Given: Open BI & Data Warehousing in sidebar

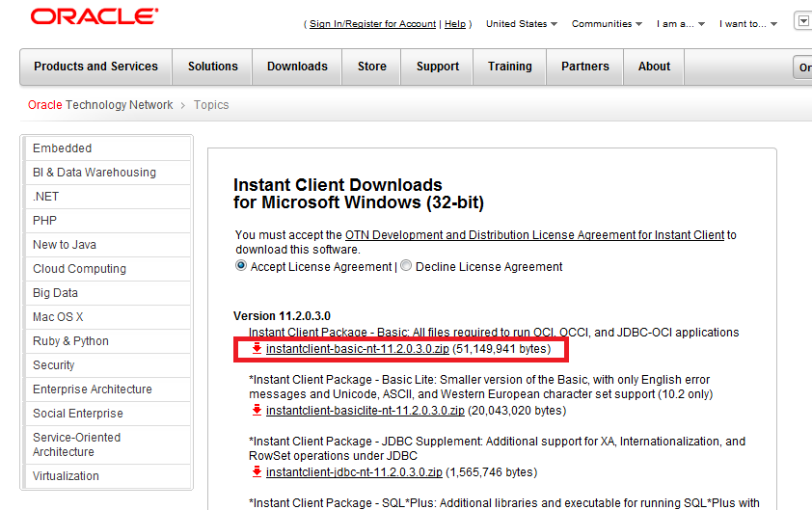Looking at the screenshot, I should tap(107, 173).
